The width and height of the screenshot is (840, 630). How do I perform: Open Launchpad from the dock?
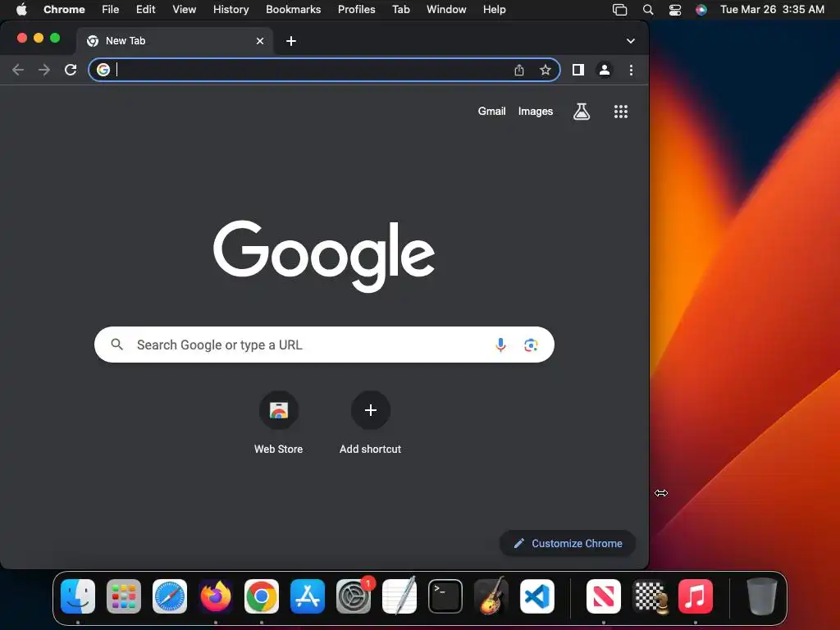click(124, 596)
